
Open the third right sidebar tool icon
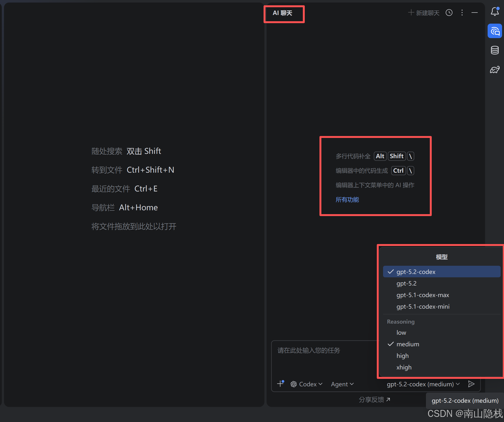point(495,70)
